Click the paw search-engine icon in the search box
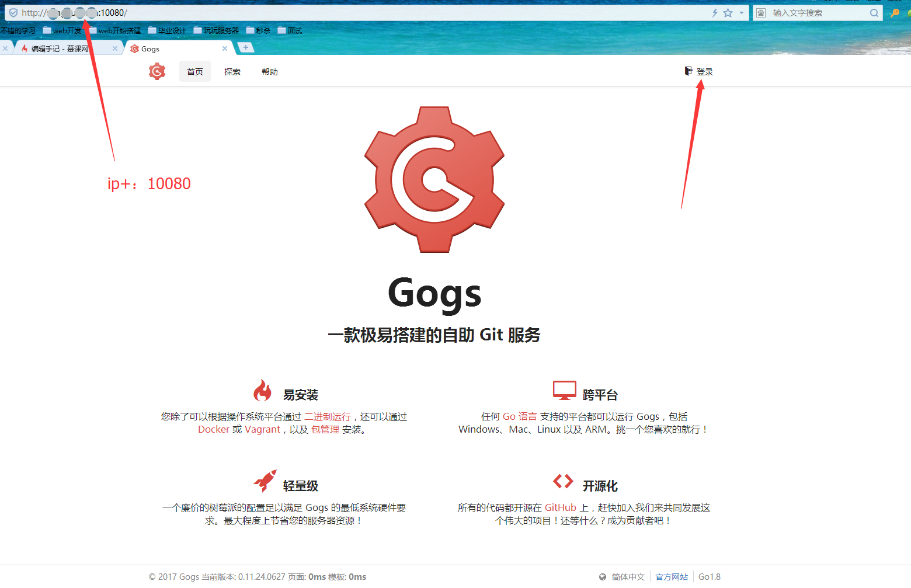This screenshot has width=911, height=588. pos(760,12)
